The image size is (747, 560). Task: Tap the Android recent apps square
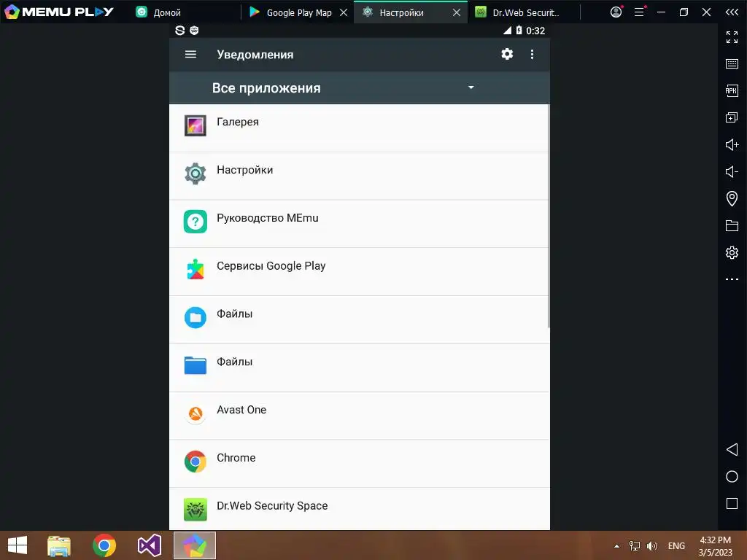click(732, 503)
